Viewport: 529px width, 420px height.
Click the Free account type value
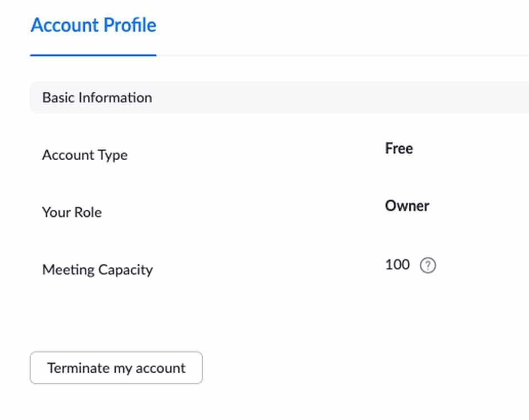[x=399, y=149]
